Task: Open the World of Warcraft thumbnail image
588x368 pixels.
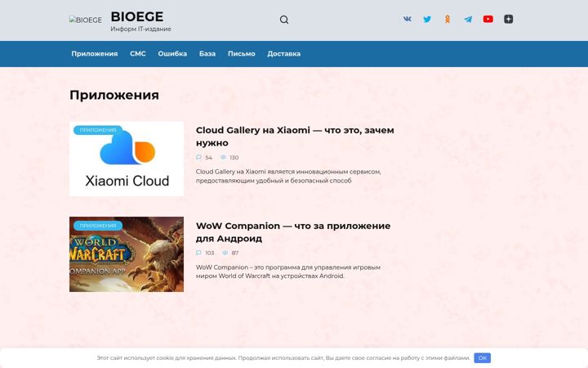Action: coord(127,254)
